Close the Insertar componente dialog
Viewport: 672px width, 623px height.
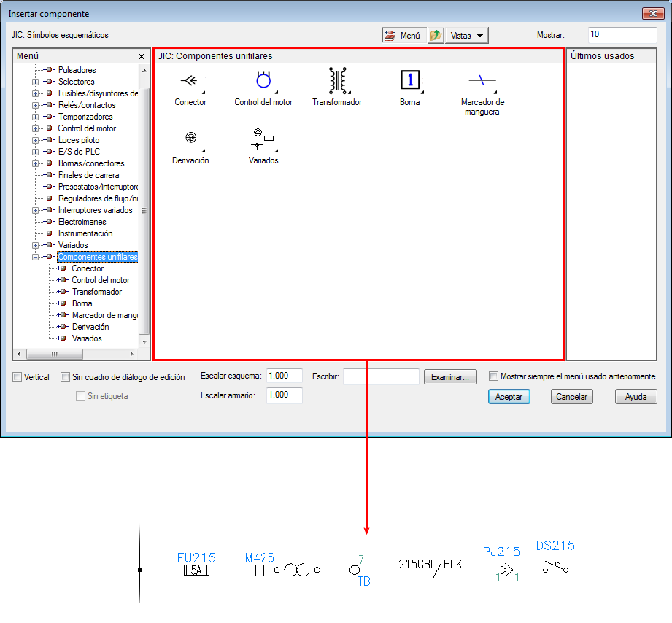[x=653, y=14]
